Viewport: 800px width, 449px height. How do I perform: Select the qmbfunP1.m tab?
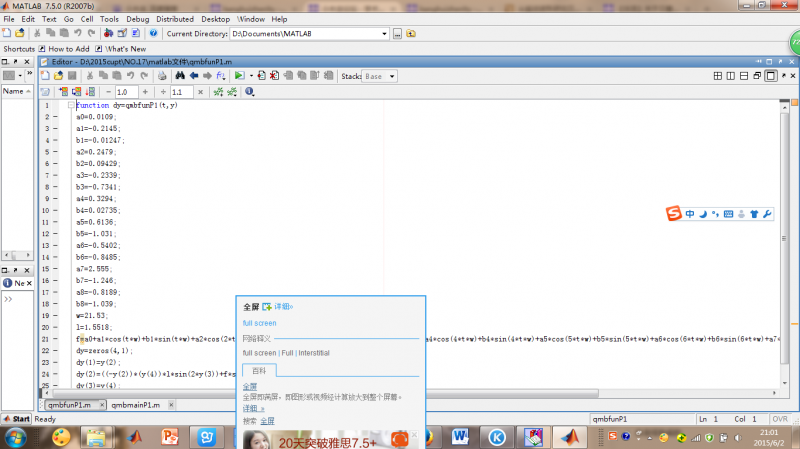coord(69,405)
